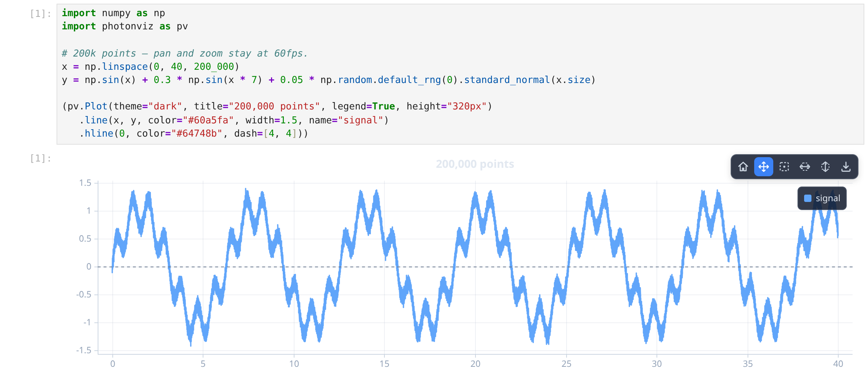Click the blue signal legend swatch
Viewport: 868px width, 387px height.
pyautogui.click(x=808, y=198)
